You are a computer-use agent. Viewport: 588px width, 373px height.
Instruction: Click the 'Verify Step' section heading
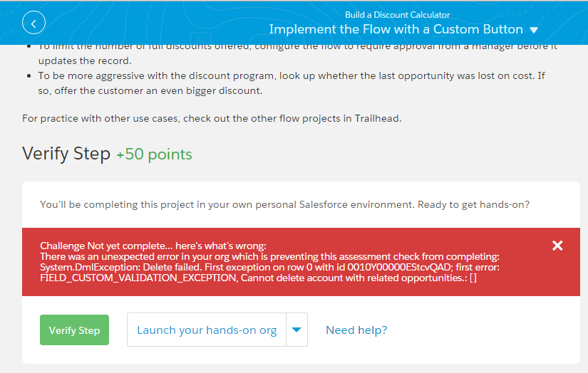(x=66, y=154)
